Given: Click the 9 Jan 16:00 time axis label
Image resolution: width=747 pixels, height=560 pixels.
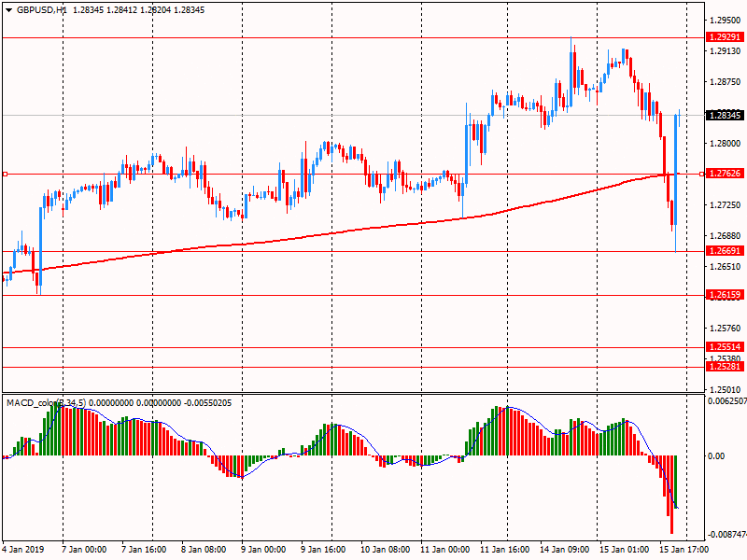Looking at the screenshot, I should (324, 550).
